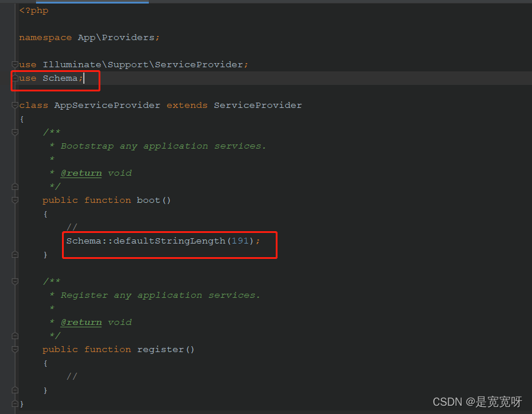The height and width of the screenshot is (414, 532).
Task: Click the number 191 argument
Action: point(240,241)
